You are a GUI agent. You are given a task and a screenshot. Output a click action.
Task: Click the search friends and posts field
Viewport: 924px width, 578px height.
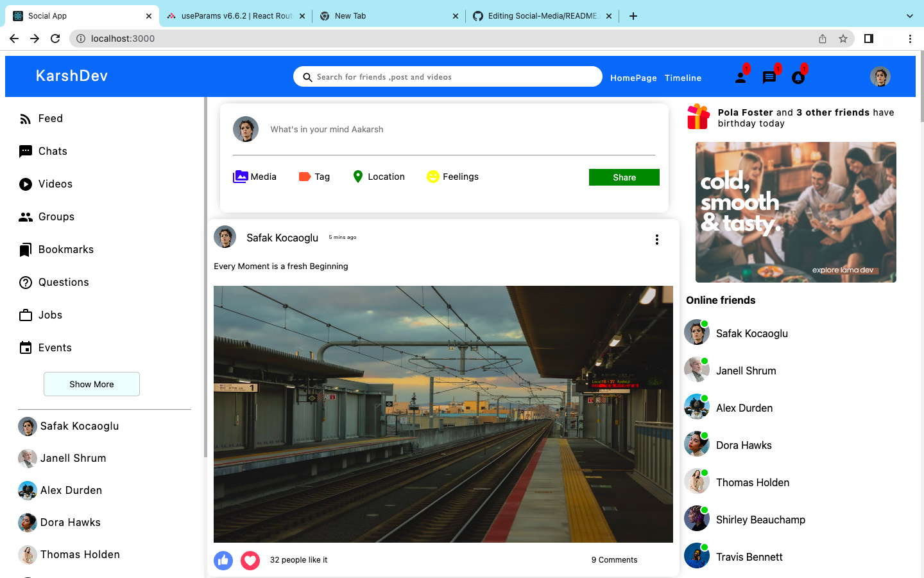point(447,76)
